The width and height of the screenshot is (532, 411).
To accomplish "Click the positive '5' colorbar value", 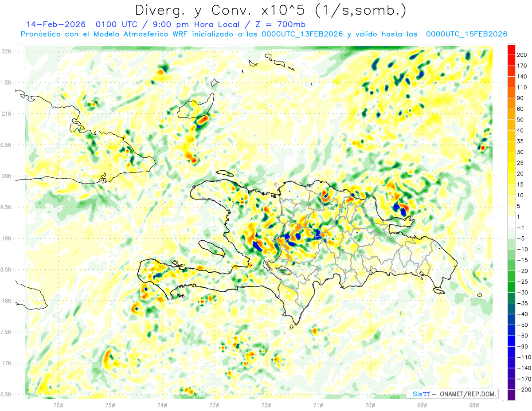I will (519, 206).
